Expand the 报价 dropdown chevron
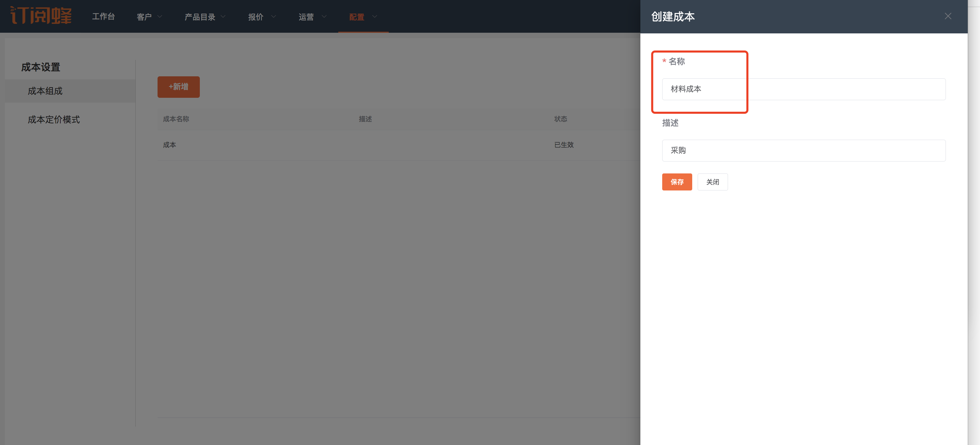Image resolution: width=980 pixels, height=445 pixels. [273, 17]
